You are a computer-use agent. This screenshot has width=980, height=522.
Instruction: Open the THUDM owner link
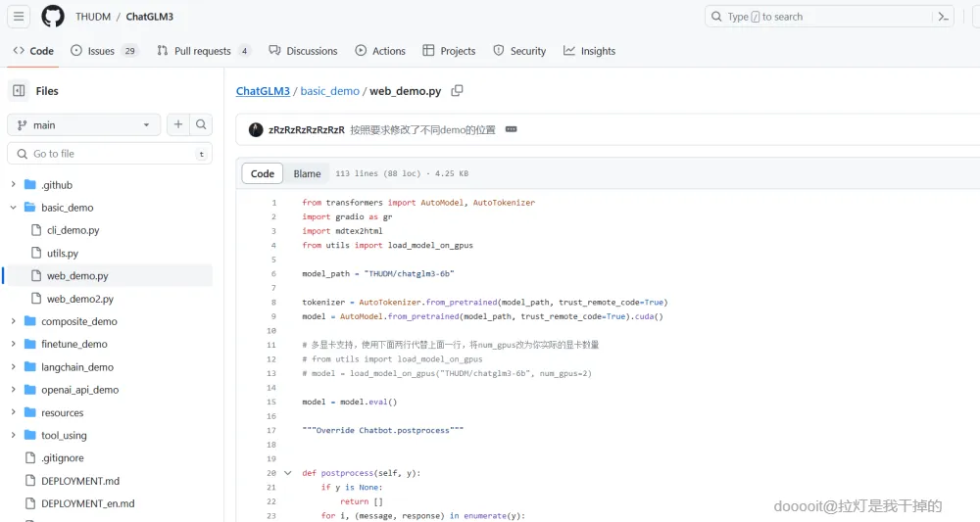pos(93,17)
